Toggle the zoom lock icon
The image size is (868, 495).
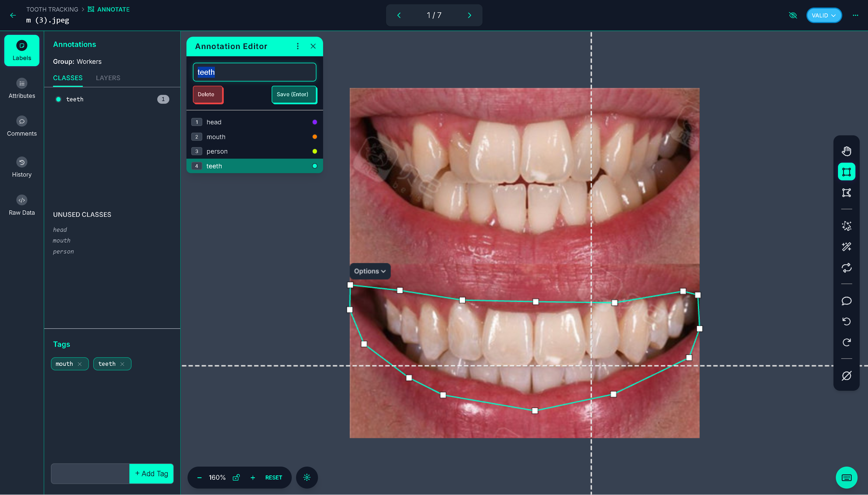pyautogui.click(x=236, y=478)
